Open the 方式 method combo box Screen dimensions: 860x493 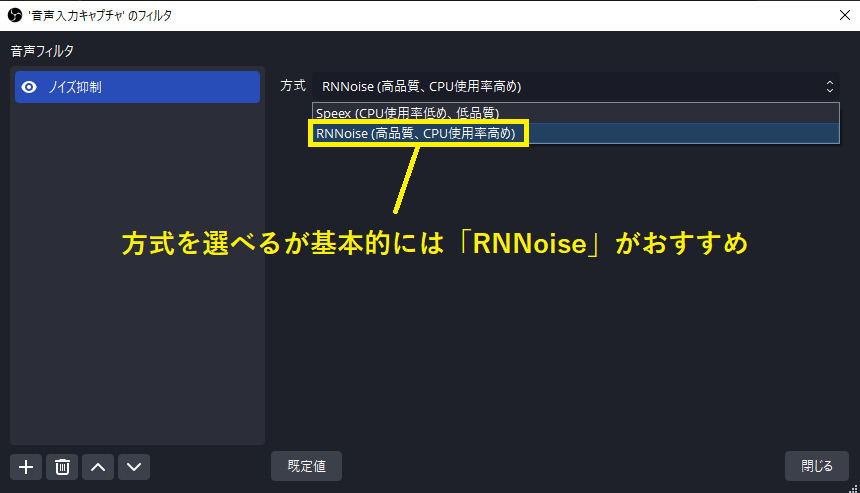(576, 86)
